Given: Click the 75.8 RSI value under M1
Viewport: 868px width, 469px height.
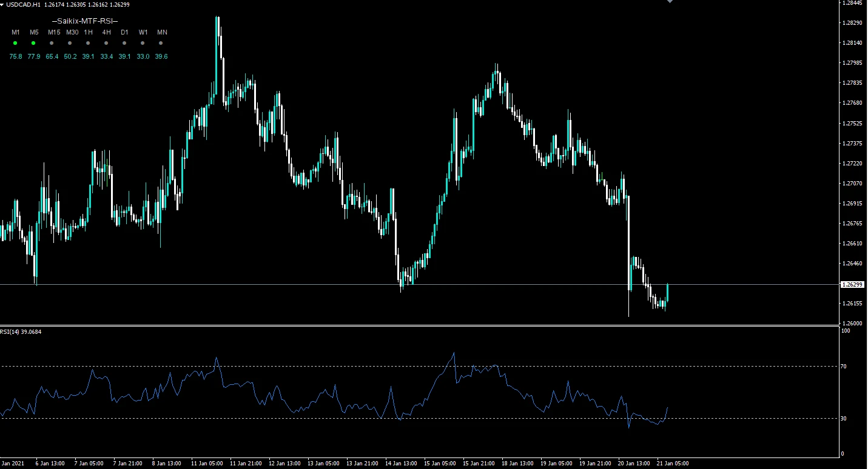Looking at the screenshot, I should pos(15,56).
